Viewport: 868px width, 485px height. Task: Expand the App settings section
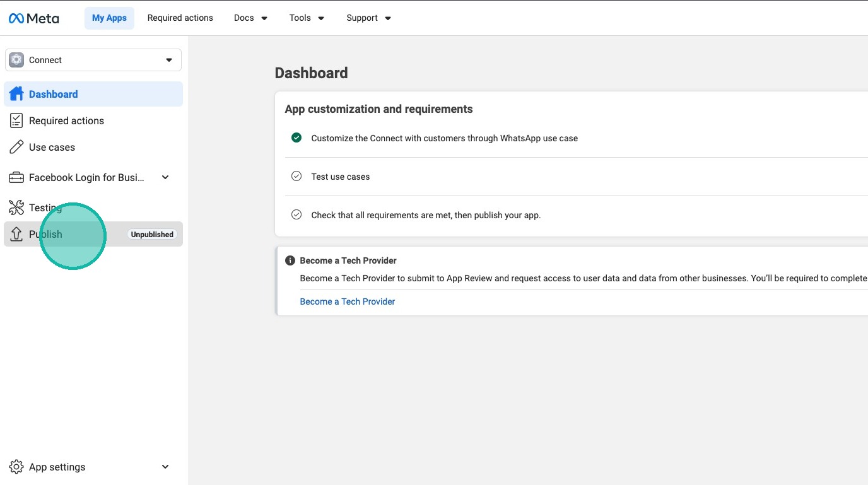pos(165,467)
